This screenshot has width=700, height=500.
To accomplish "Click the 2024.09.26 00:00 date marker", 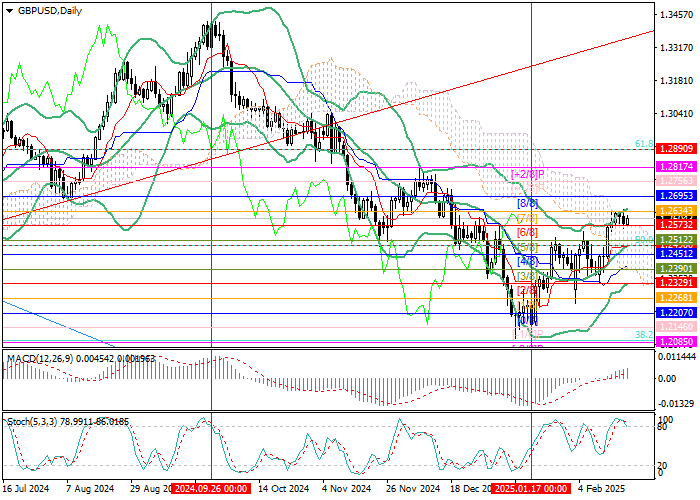I will (211, 489).
